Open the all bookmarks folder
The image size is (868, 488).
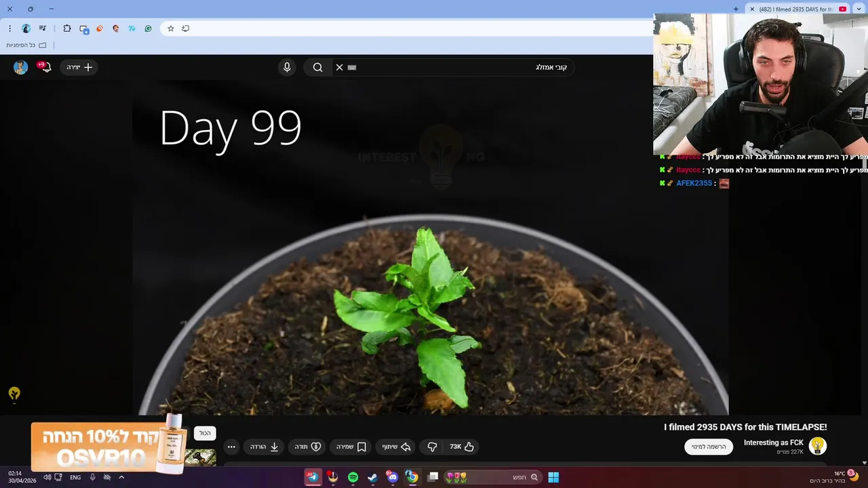point(26,45)
